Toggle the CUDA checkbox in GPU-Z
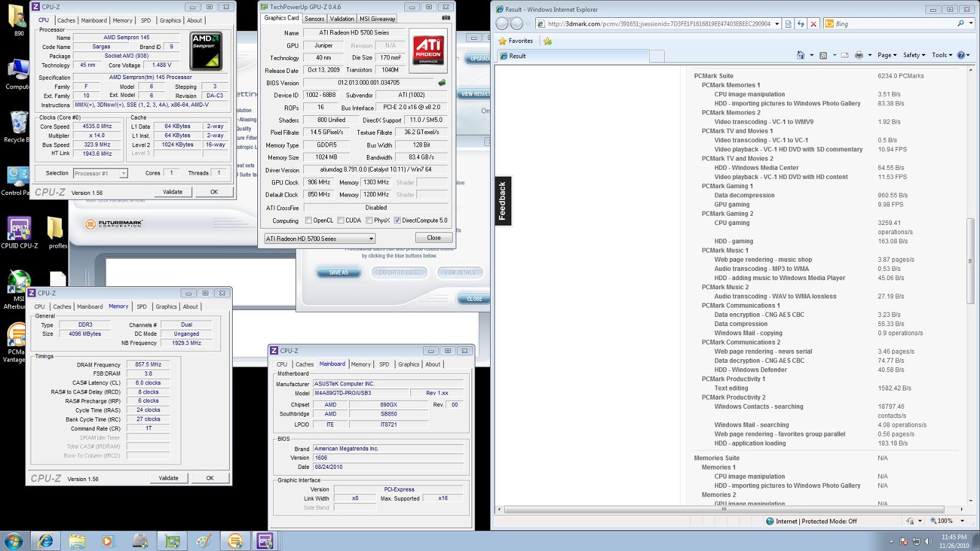980x551 pixels. [341, 221]
